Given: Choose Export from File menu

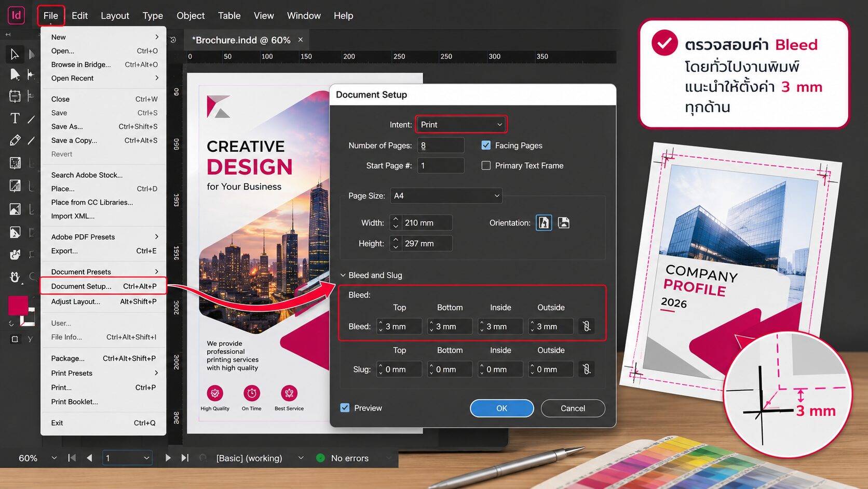Looking at the screenshot, I should pyautogui.click(x=104, y=250).
